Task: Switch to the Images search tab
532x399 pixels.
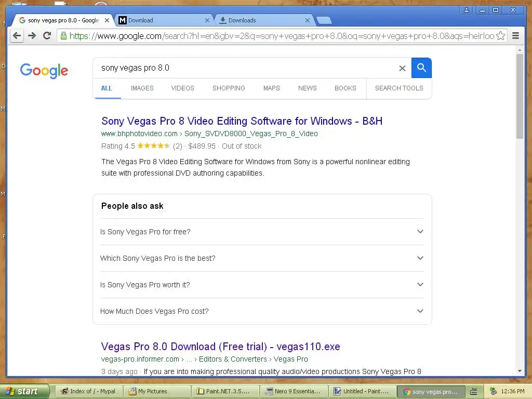Action: (x=142, y=88)
